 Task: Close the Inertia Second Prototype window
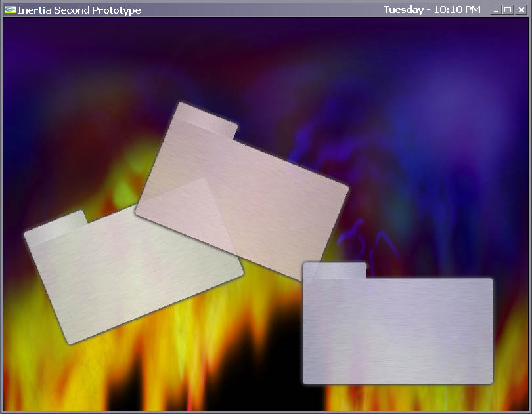point(521,10)
